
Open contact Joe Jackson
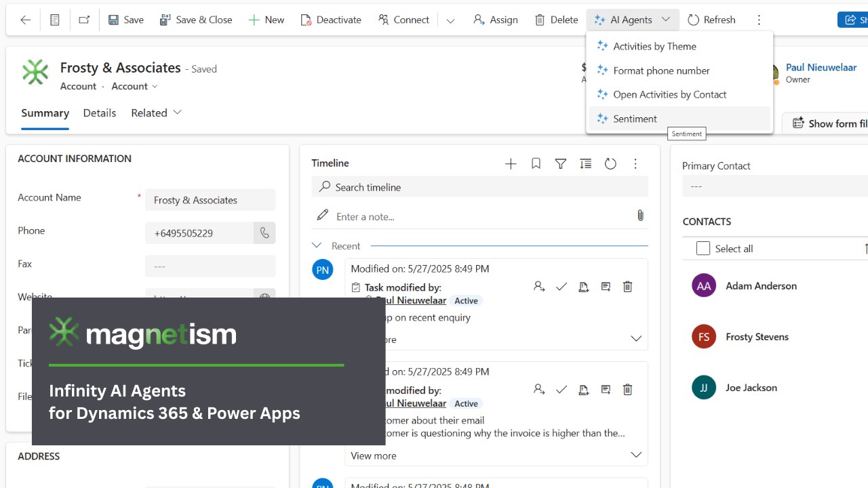pyautogui.click(x=751, y=388)
